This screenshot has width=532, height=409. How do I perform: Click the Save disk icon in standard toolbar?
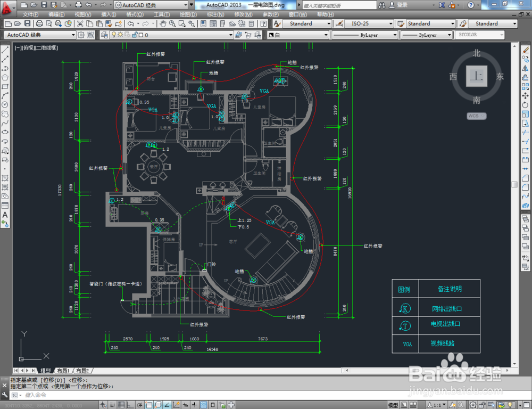(x=27, y=23)
